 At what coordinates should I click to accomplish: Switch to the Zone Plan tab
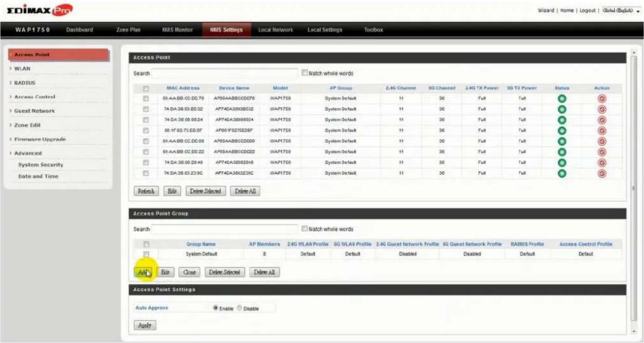click(128, 30)
